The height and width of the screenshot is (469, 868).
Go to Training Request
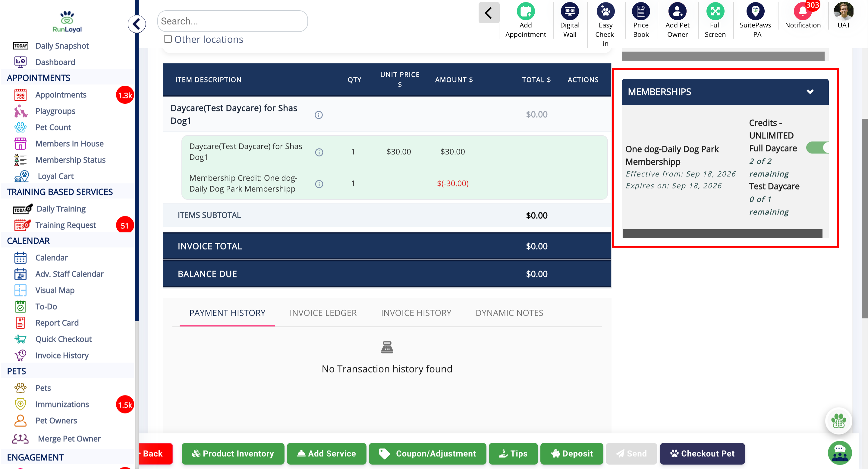[65, 225]
